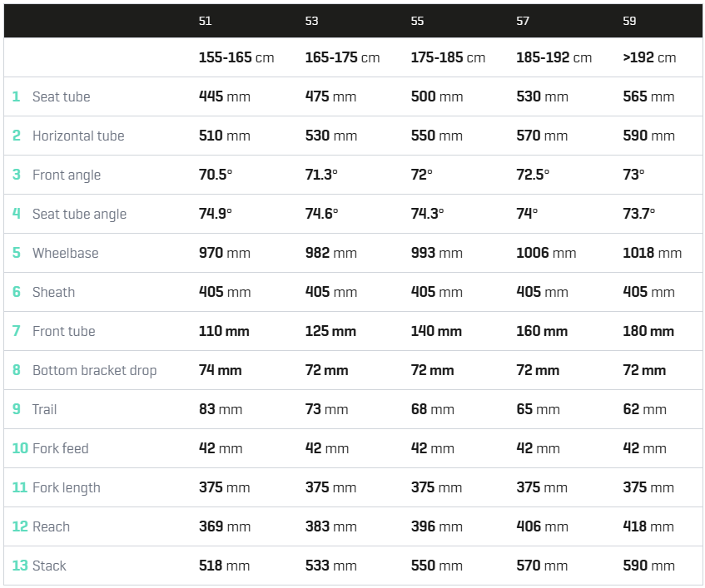Click the Seat tube row label
The width and height of the screenshot is (705, 588).
(61, 96)
